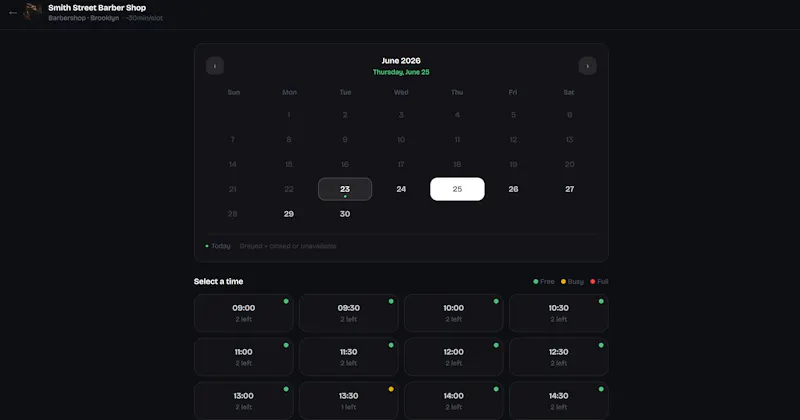
Task: Select June 30 on the calendar
Action: coord(345,214)
